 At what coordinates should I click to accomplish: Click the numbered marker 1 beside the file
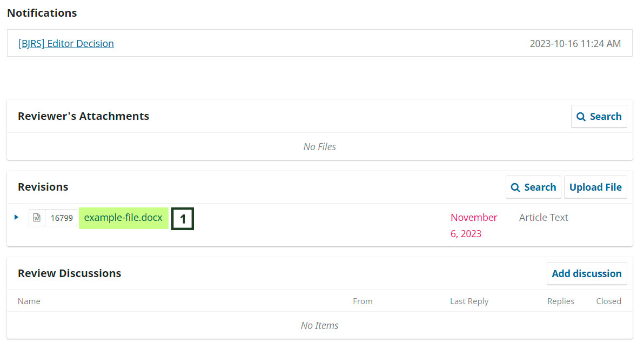click(183, 219)
